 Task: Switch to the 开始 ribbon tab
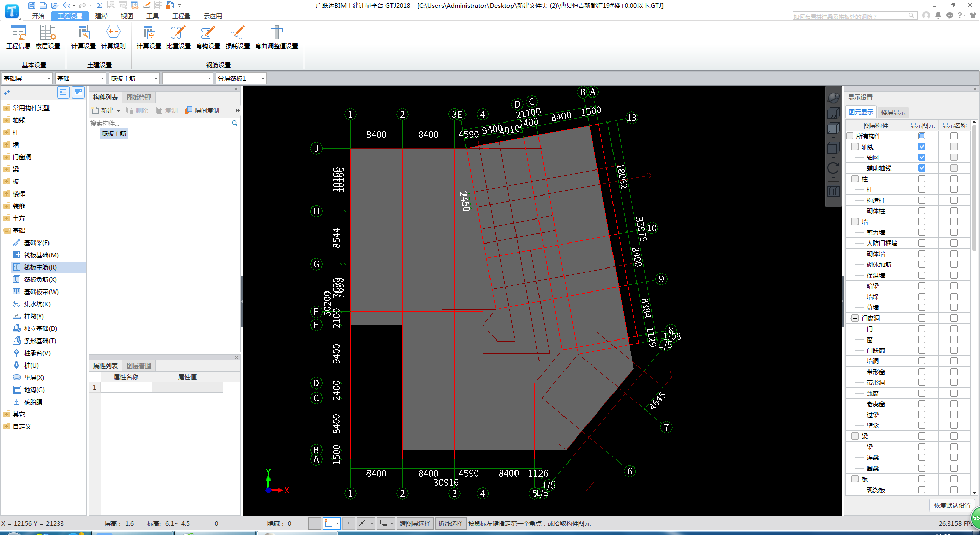coord(38,16)
